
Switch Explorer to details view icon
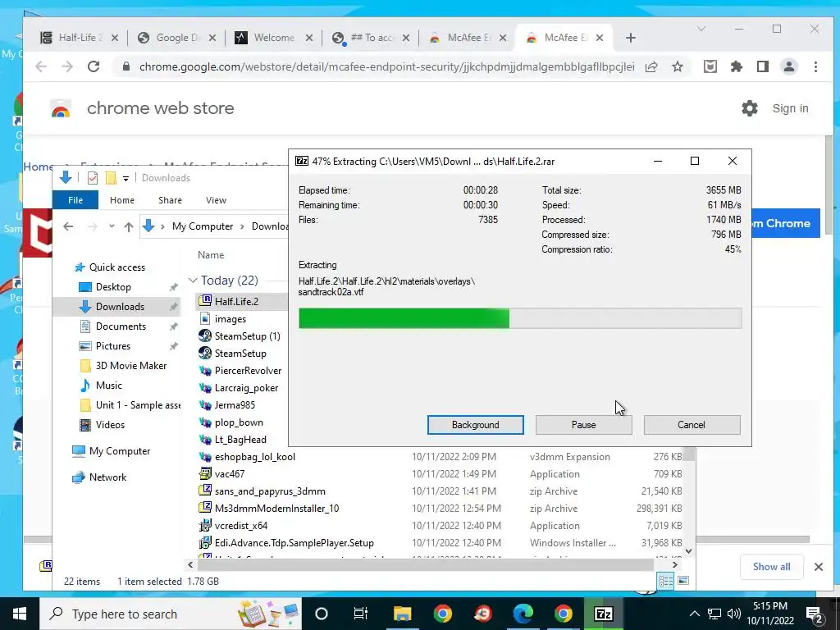point(666,581)
